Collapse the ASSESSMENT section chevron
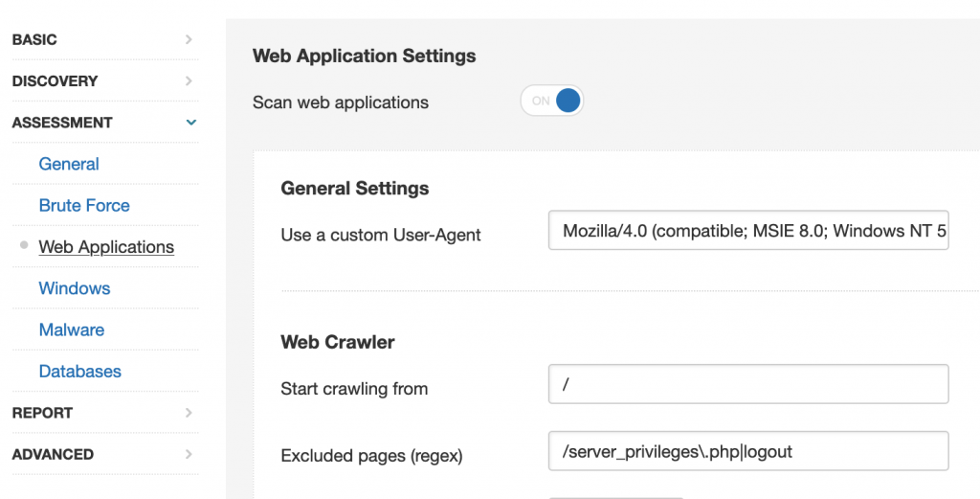 (x=190, y=123)
